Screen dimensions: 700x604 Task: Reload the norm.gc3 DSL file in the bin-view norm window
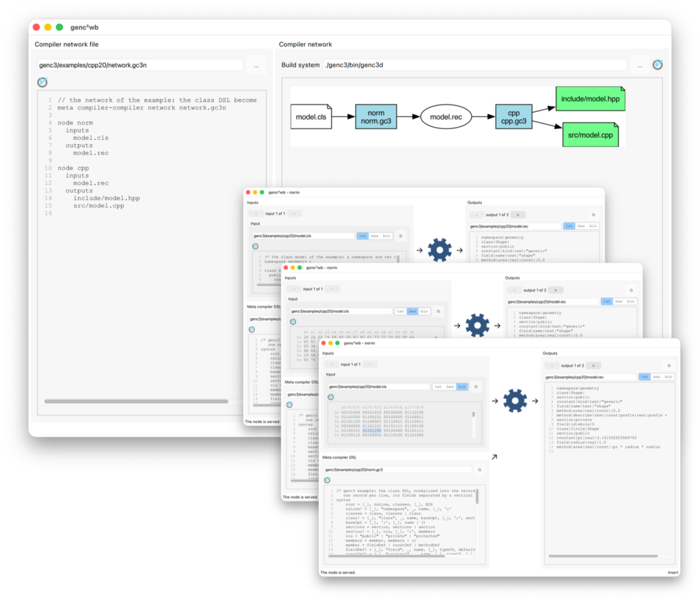(327, 480)
